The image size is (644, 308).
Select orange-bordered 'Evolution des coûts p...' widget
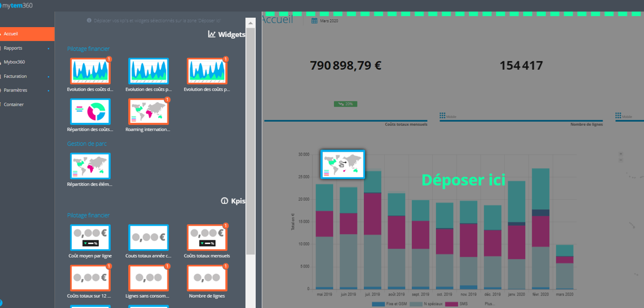tap(207, 71)
